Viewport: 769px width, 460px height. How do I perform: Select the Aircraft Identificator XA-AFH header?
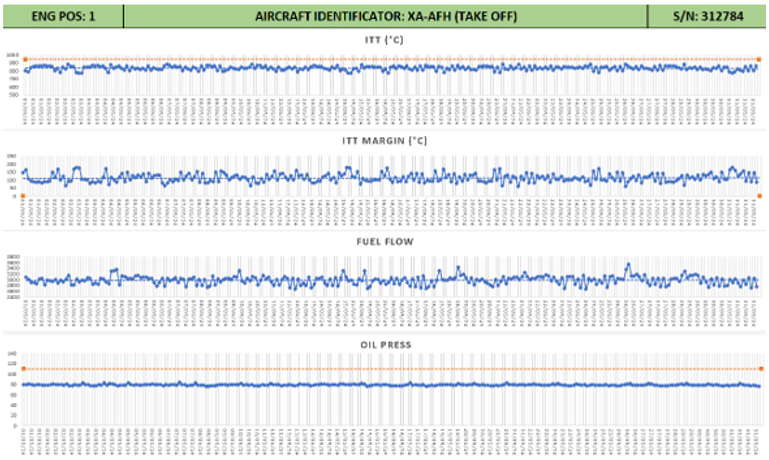pos(385,17)
